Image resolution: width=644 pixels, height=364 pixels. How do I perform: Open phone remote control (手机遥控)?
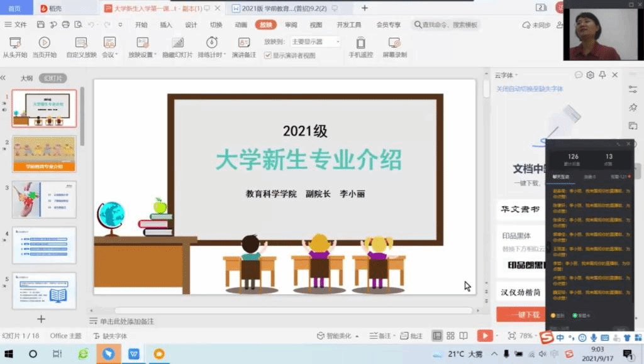tap(360, 47)
